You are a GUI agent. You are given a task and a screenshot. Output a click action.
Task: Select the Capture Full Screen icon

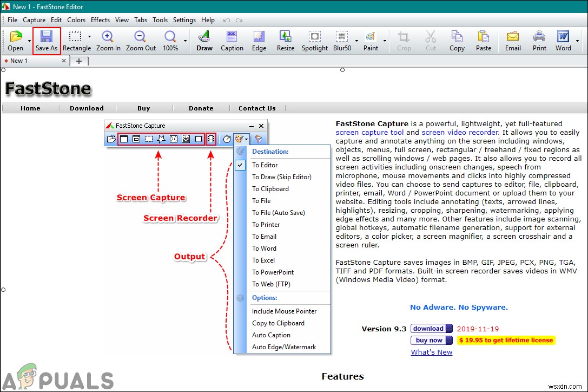tap(173, 139)
